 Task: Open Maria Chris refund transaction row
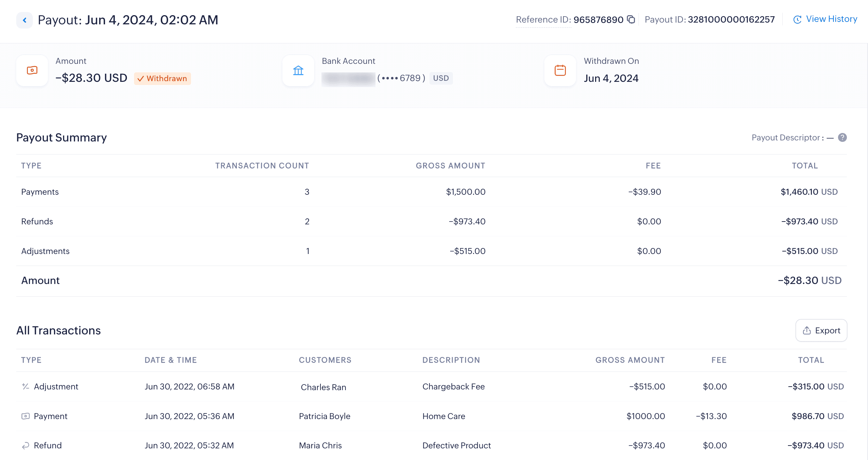pos(320,446)
